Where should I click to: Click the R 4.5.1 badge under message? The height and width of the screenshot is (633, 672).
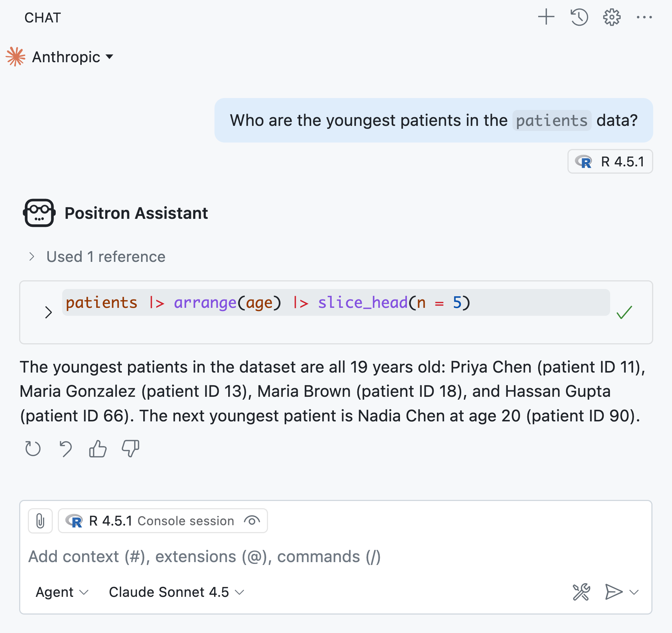(x=610, y=162)
